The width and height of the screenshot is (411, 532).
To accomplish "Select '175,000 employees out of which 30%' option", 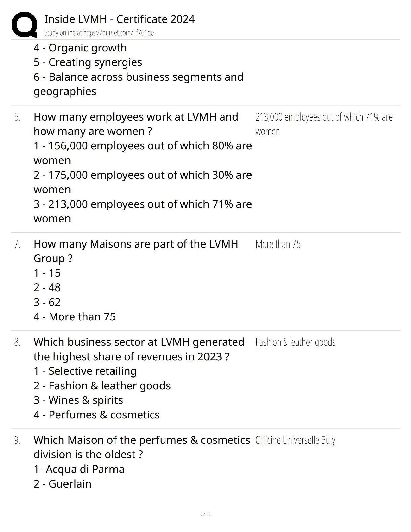I will pos(143,182).
